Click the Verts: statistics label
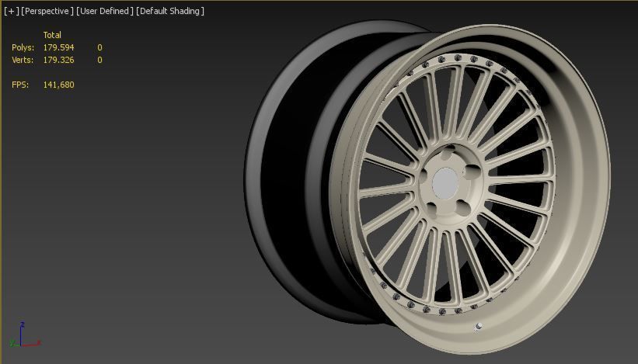This screenshot has width=638, height=364. coord(23,60)
